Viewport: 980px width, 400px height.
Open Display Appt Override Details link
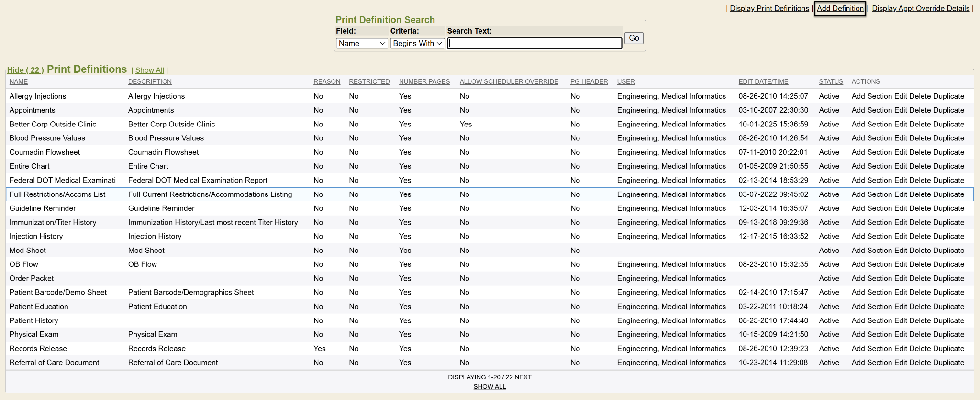point(920,9)
